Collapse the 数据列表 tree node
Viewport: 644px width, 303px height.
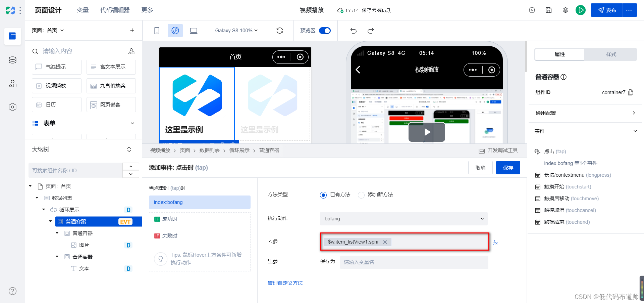point(37,198)
